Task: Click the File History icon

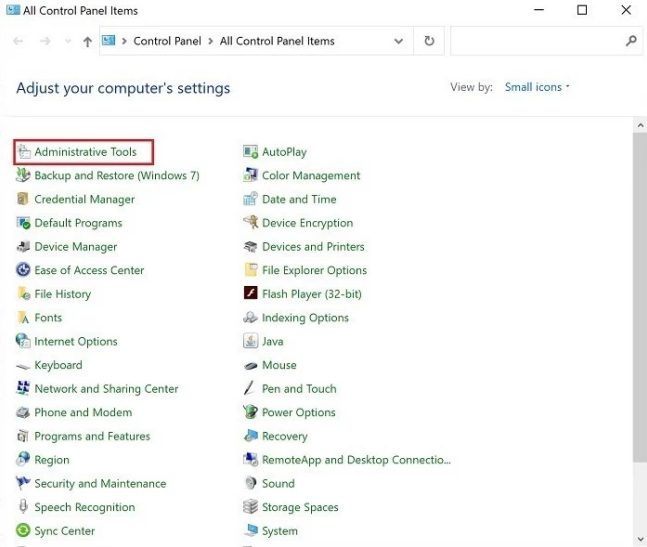Action: [x=24, y=294]
